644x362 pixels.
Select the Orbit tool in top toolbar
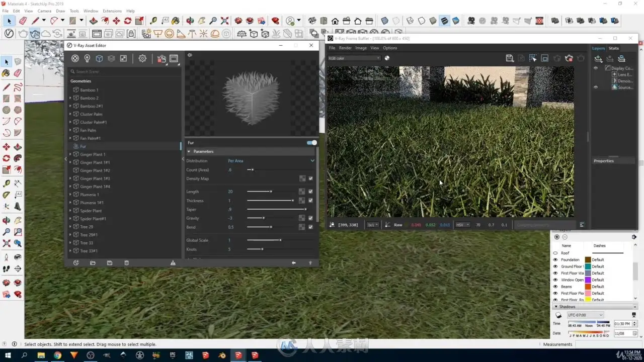[x=190, y=21]
